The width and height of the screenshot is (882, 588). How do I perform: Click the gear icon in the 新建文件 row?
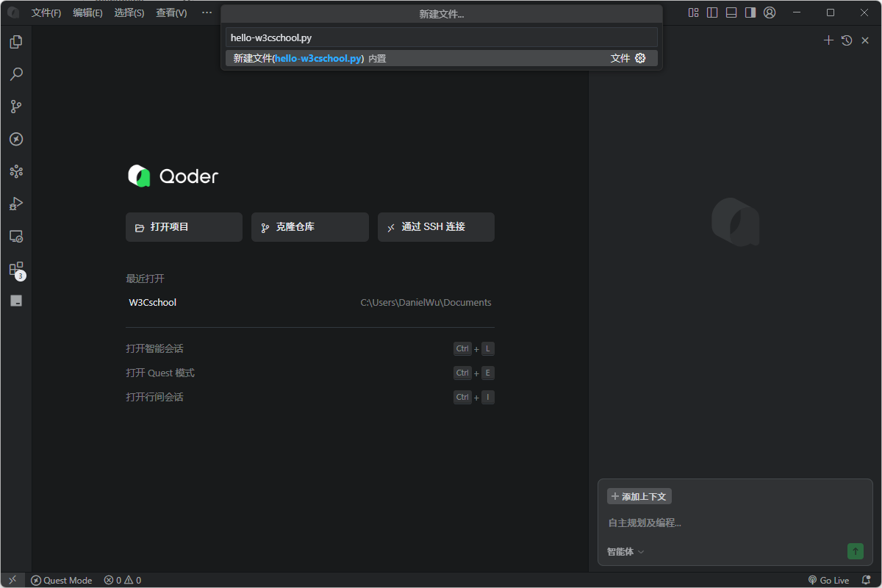640,58
